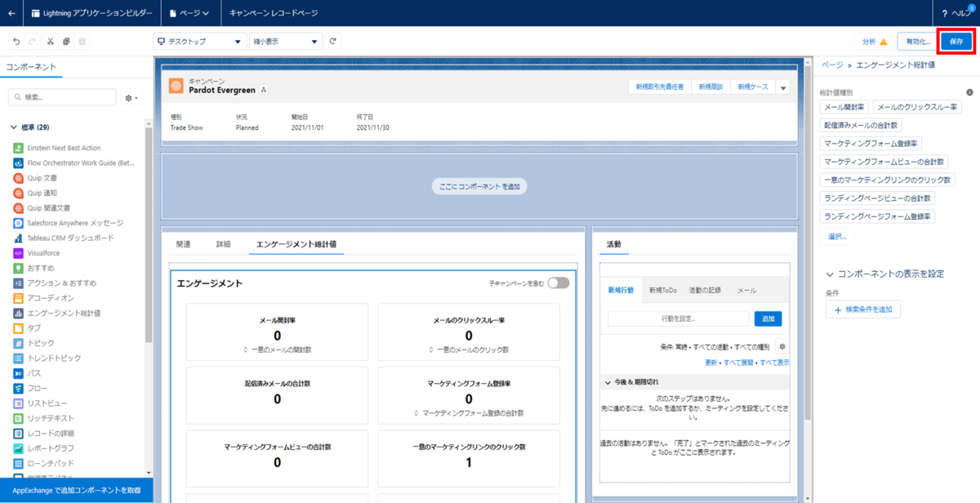Select the レコードの詳細 component
980x503 pixels.
(x=43, y=434)
